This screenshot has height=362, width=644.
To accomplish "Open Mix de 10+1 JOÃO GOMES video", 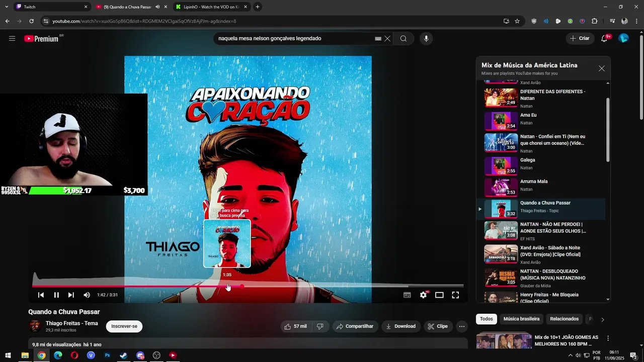I will click(567, 340).
